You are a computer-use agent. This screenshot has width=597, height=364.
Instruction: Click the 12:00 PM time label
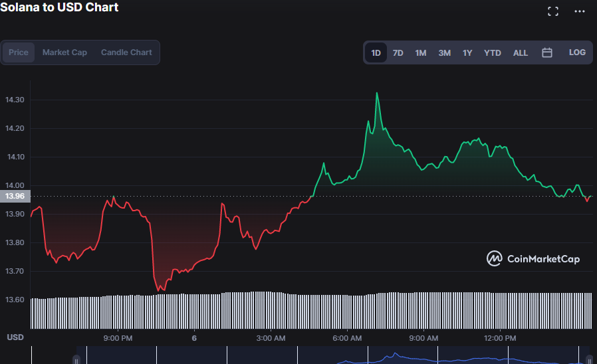click(500, 338)
